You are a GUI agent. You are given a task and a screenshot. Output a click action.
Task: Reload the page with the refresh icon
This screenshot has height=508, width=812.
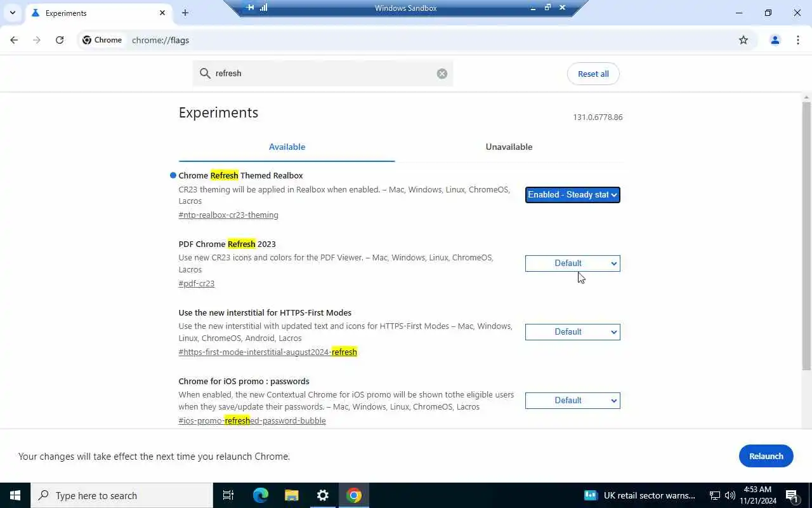60,40
